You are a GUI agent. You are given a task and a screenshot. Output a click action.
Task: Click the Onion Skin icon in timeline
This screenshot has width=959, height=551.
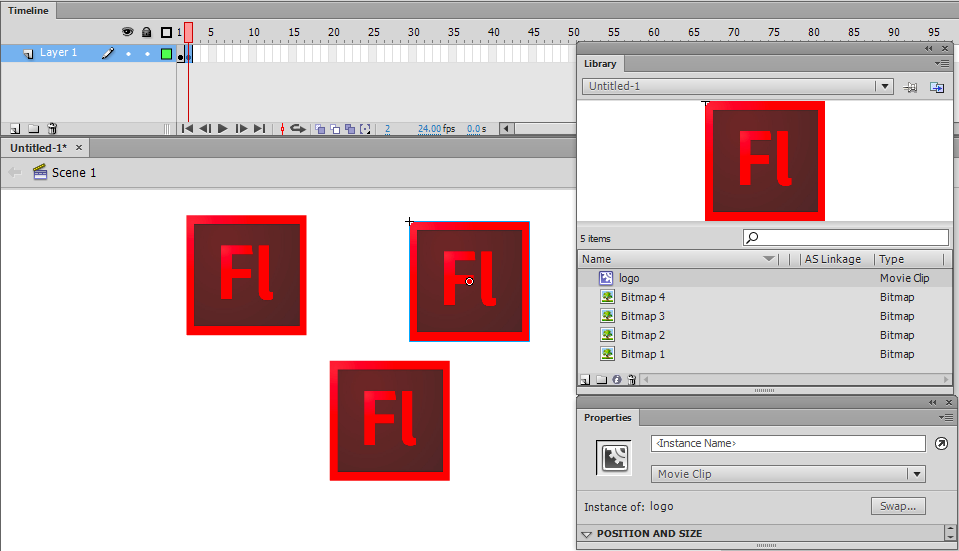[x=320, y=129]
